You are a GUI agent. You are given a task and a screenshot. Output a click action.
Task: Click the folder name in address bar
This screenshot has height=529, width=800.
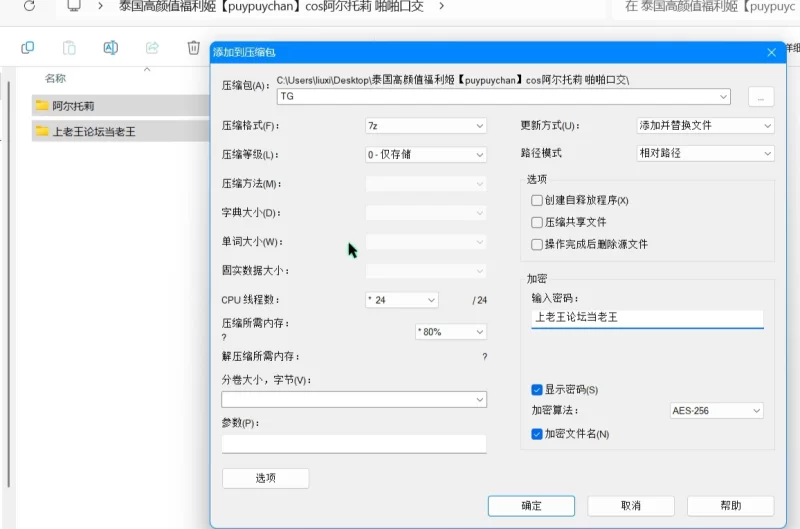coord(271,6)
